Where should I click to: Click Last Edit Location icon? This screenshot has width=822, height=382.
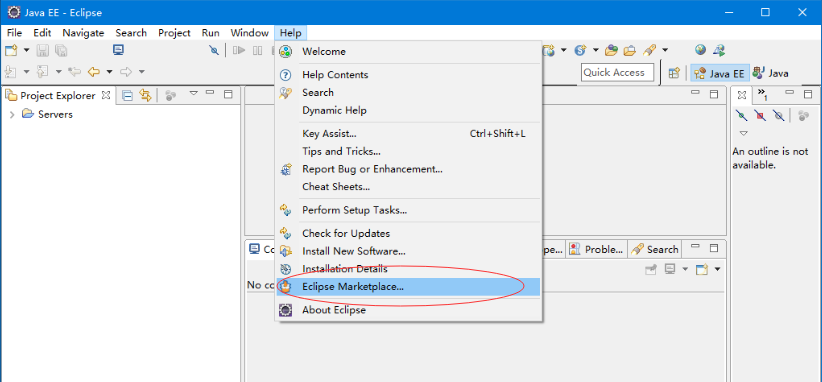[x=75, y=71]
